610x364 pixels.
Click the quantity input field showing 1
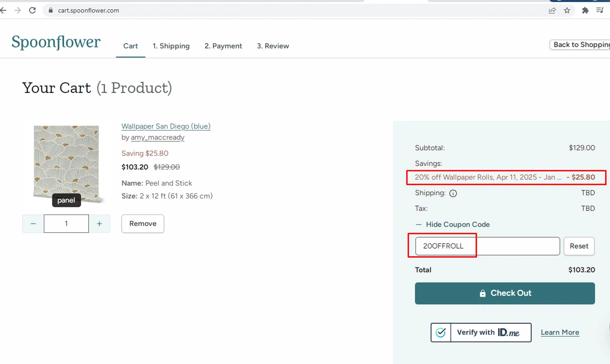66,224
